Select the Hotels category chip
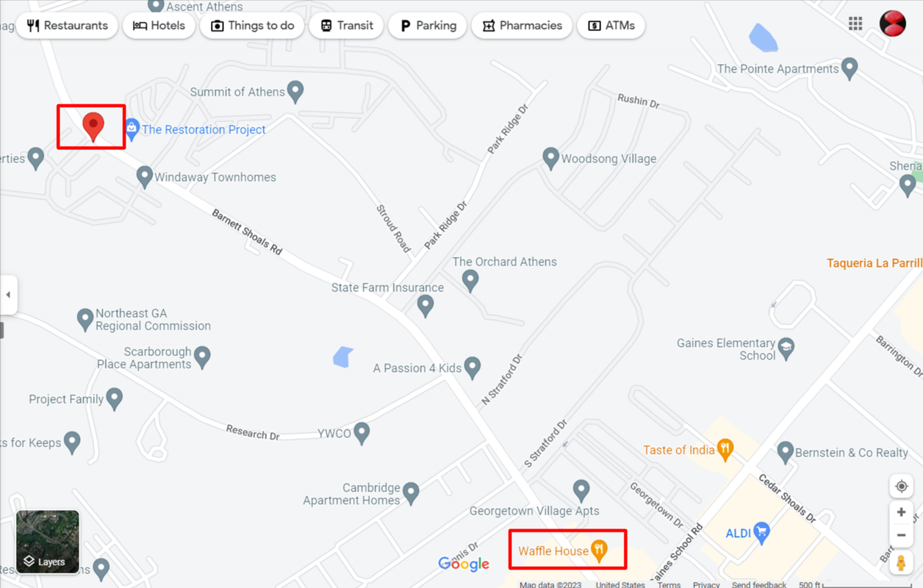The image size is (923, 588). tap(159, 25)
